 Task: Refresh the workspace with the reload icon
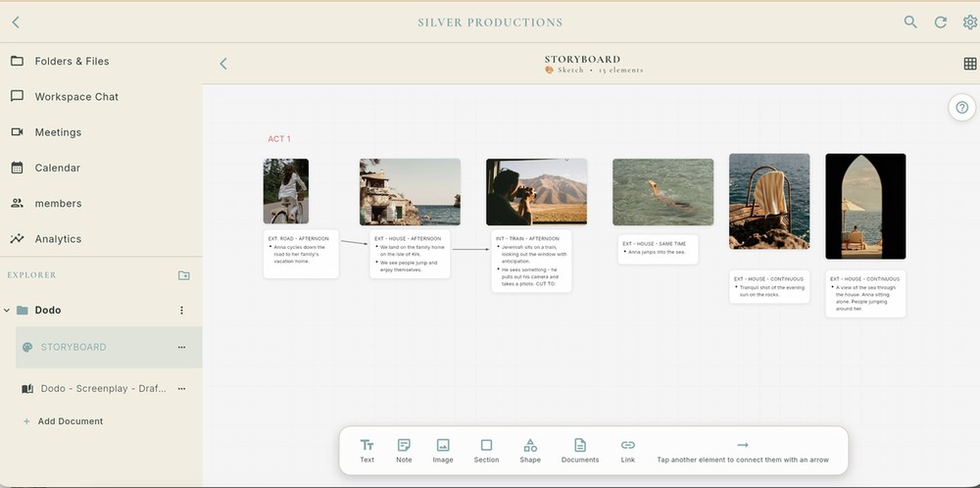click(x=940, y=23)
